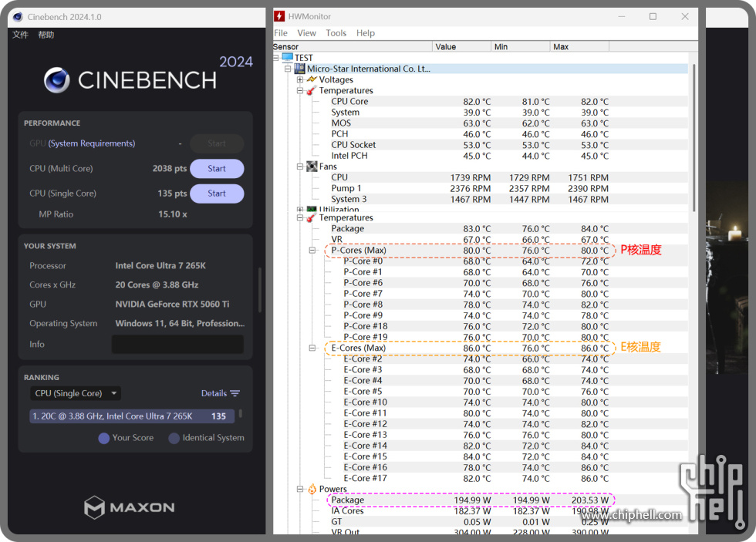This screenshot has width=756, height=542.
Task: Click the MP Ratio 15.10 x value
Action: coord(173,214)
